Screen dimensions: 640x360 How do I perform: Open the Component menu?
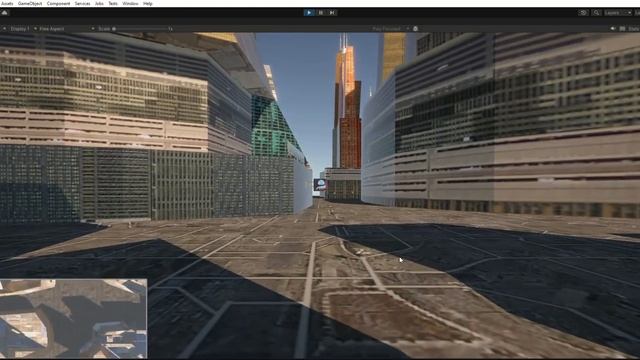coord(58,3)
